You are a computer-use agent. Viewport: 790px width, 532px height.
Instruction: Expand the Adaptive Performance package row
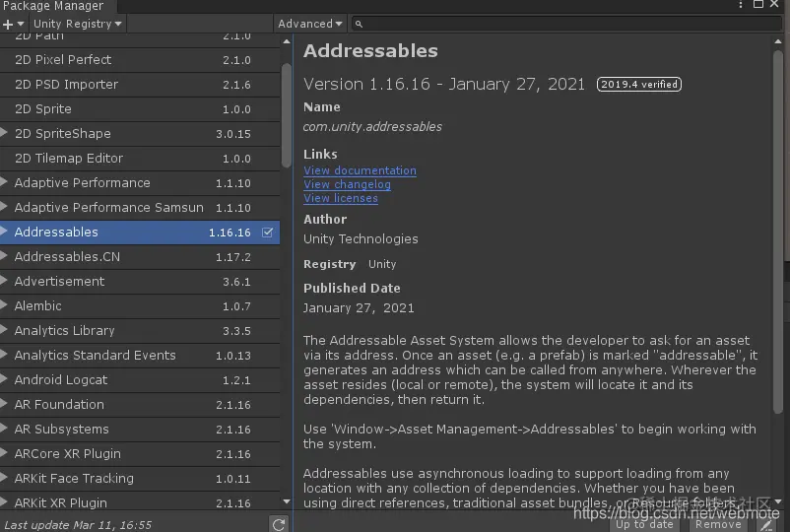4,182
